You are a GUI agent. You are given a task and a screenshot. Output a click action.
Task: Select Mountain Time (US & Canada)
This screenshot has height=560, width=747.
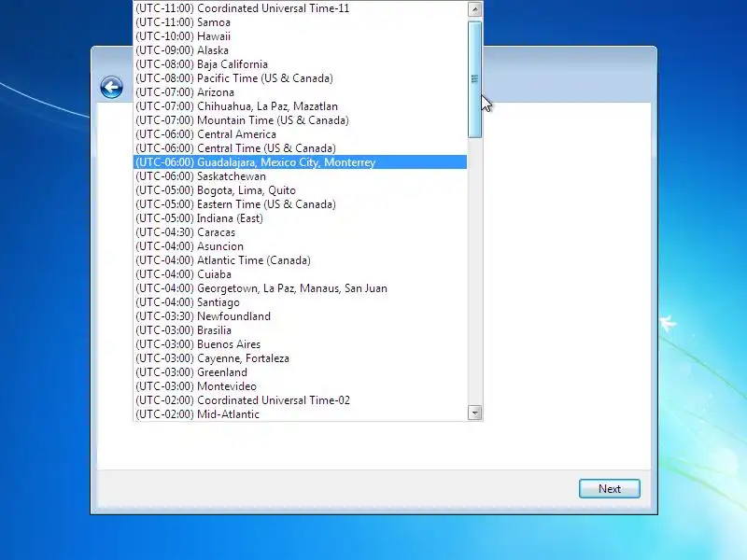point(300,120)
